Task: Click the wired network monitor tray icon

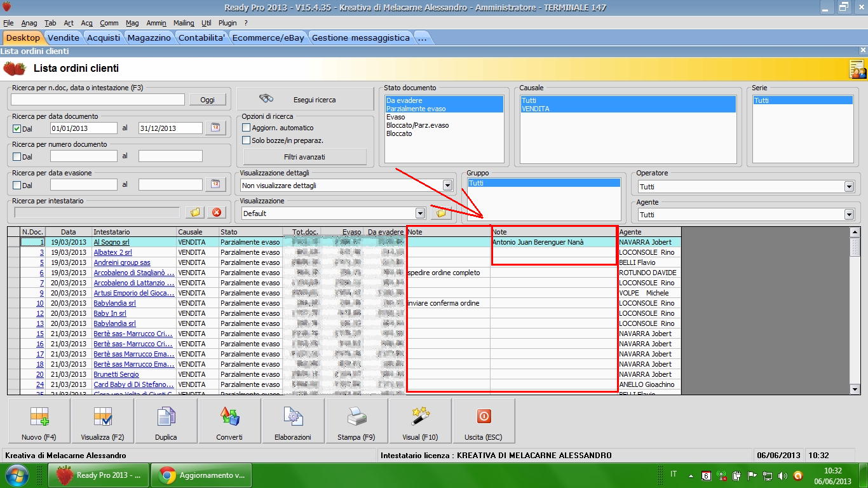Action: (767, 475)
